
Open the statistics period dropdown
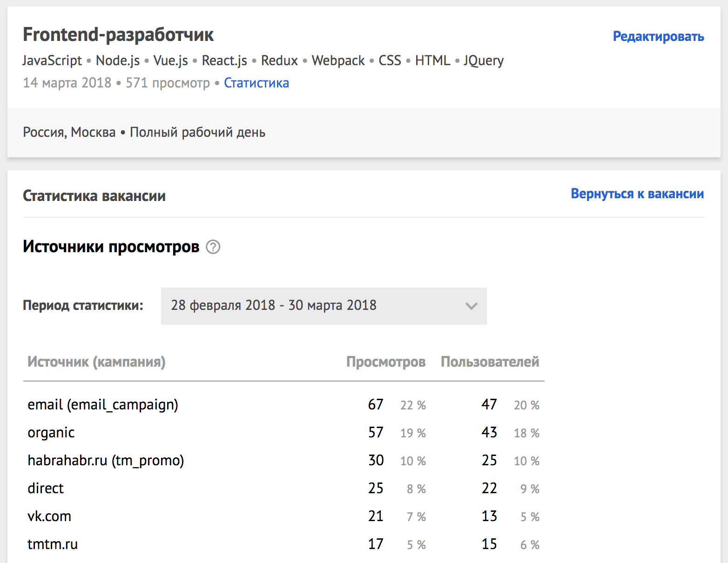click(323, 306)
